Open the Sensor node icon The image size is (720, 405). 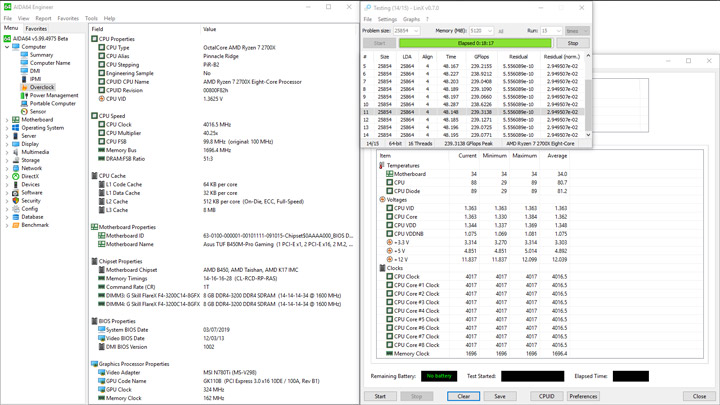[24, 112]
